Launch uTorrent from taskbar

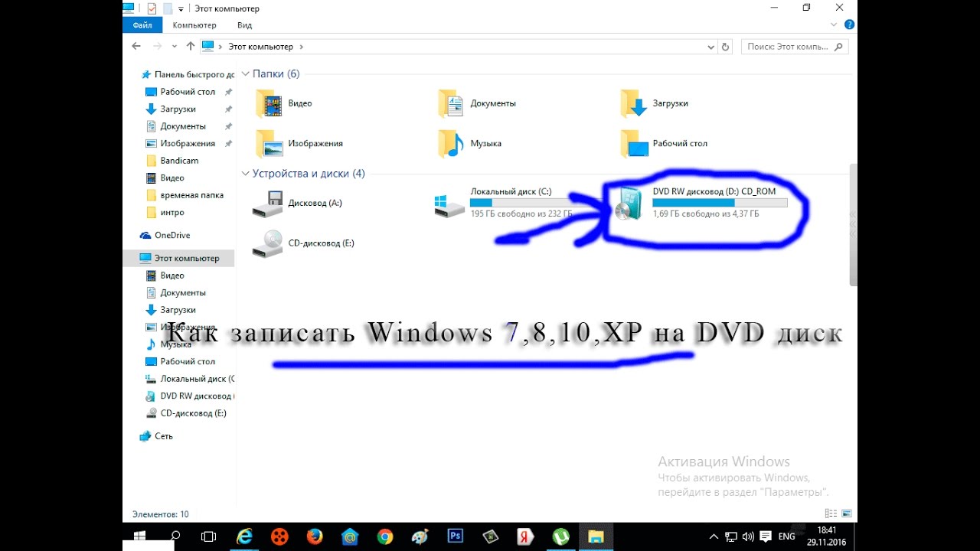[561, 536]
